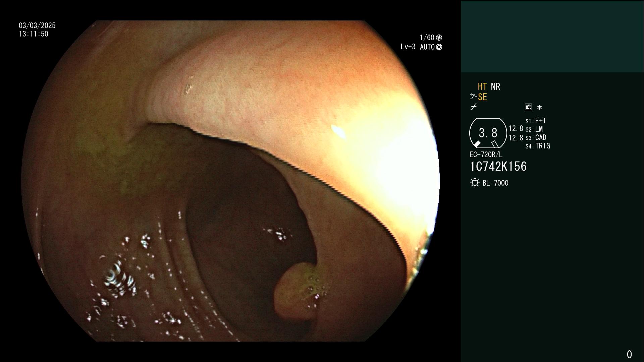
Task: Click the BL-7000 light source label
Action: pyautogui.click(x=495, y=183)
